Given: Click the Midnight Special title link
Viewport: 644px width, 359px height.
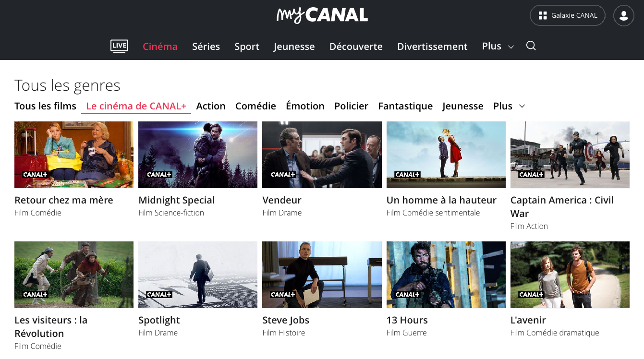Looking at the screenshot, I should 177,200.
